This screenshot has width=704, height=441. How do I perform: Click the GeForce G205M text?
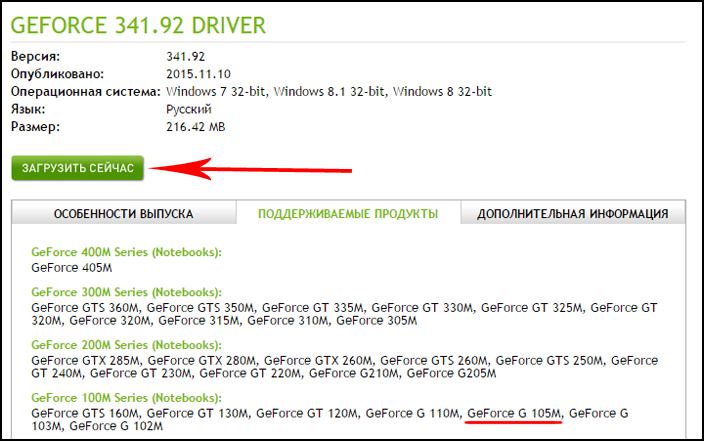(452, 374)
